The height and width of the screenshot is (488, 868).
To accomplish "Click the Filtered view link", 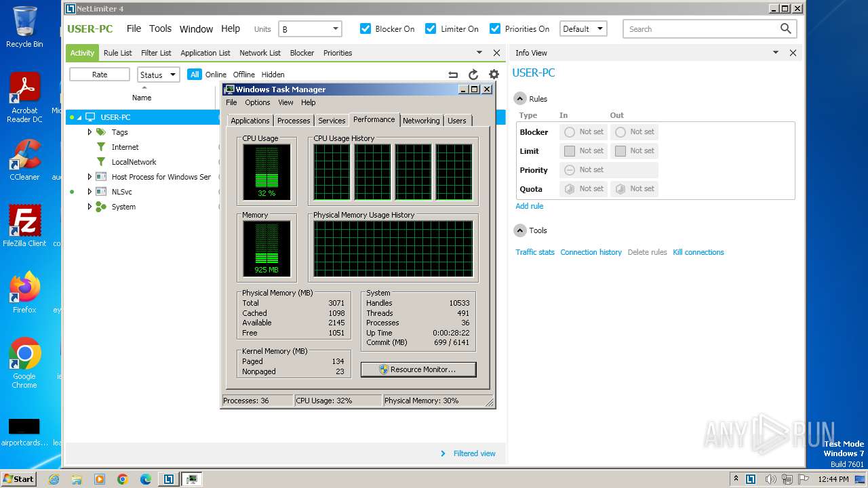I will click(475, 453).
